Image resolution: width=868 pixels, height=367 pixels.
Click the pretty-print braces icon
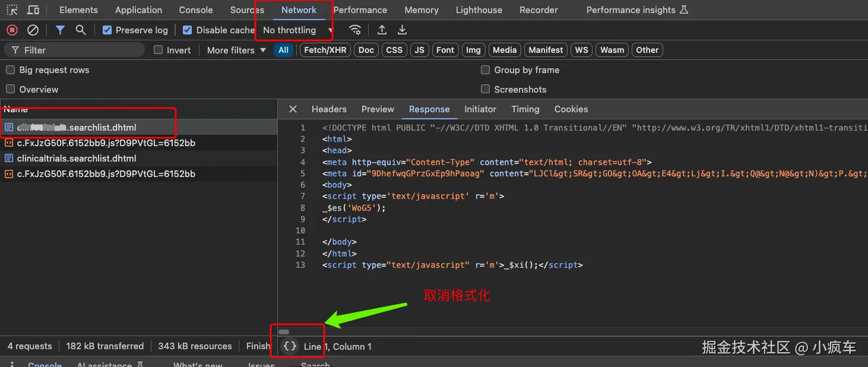(x=290, y=346)
